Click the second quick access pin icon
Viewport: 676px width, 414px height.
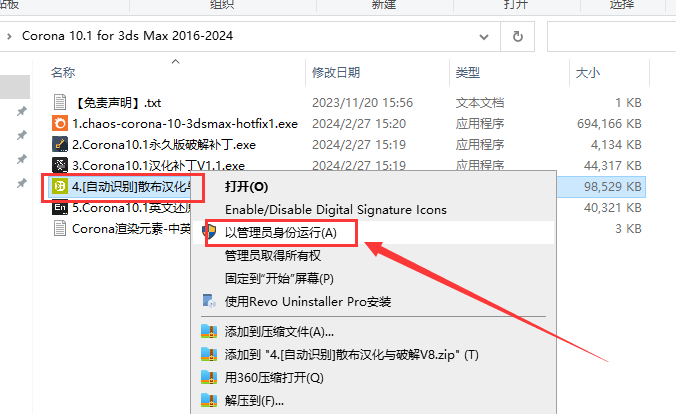(x=22, y=135)
